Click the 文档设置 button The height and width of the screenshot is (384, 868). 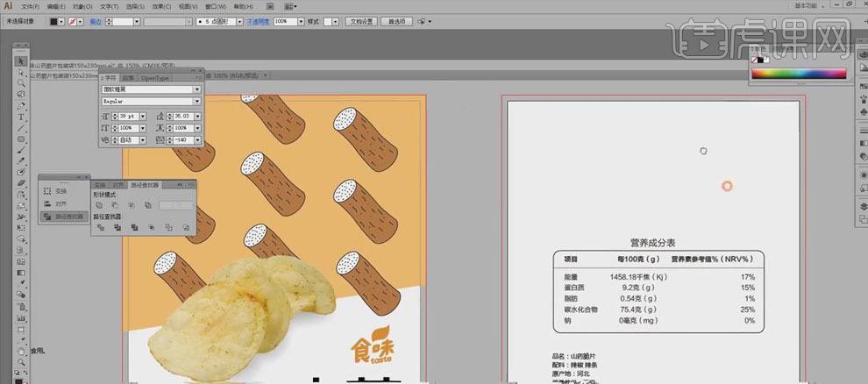361,22
